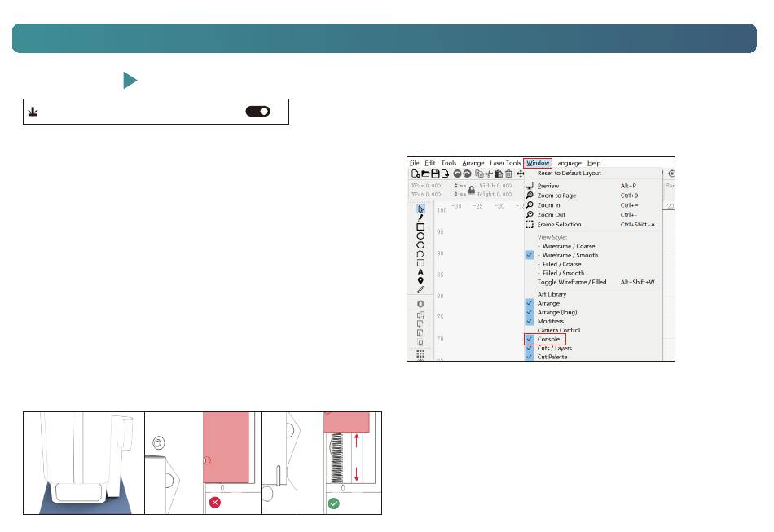The height and width of the screenshot is (532, 774).
Task: Toggle the aspect ratio lock icon
Action: [x=472, y=190]
